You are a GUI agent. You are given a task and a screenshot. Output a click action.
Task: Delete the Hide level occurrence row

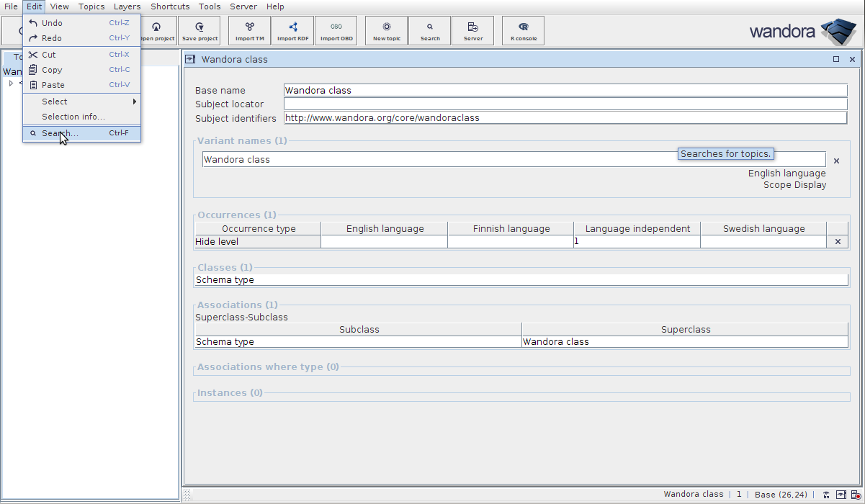(x=838, y=242)
